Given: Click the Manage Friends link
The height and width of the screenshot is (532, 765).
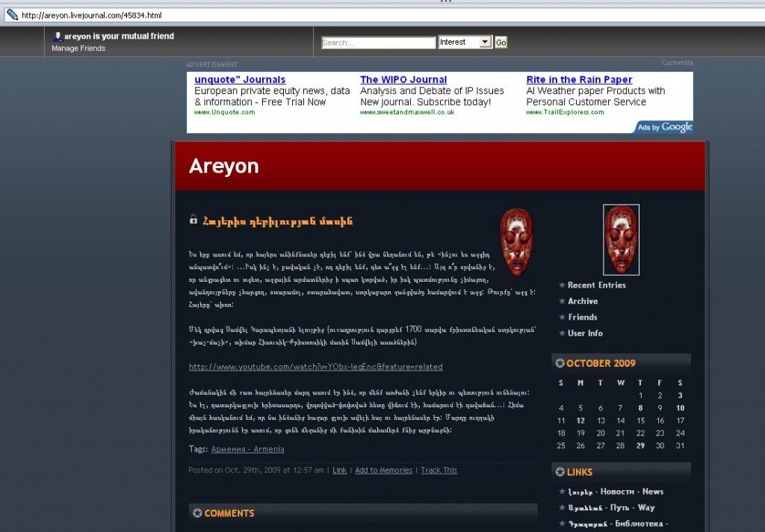Looking at the screenshot, I should [x=78, y=49].
